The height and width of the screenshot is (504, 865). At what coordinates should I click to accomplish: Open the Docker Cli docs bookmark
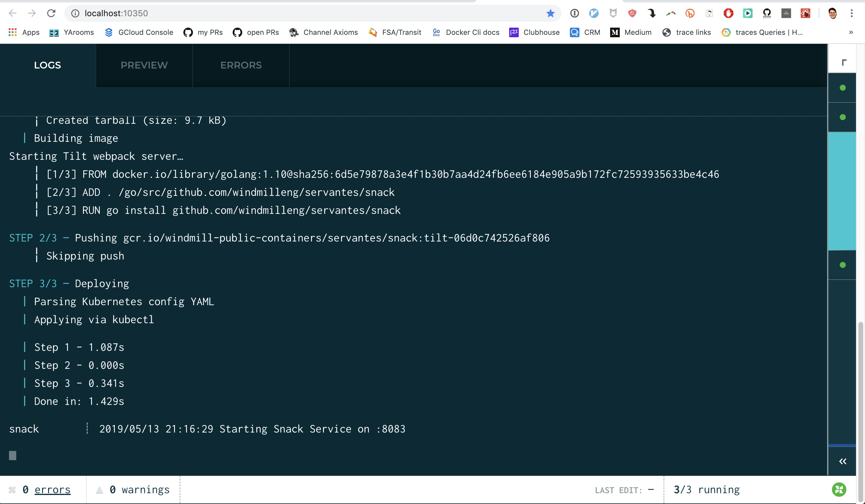click(466, 32)
